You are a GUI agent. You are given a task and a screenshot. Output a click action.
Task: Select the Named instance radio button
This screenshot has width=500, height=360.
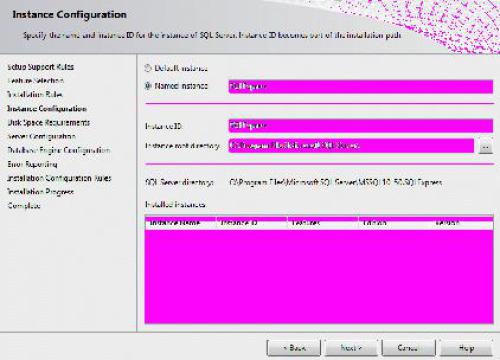point(148,86)
